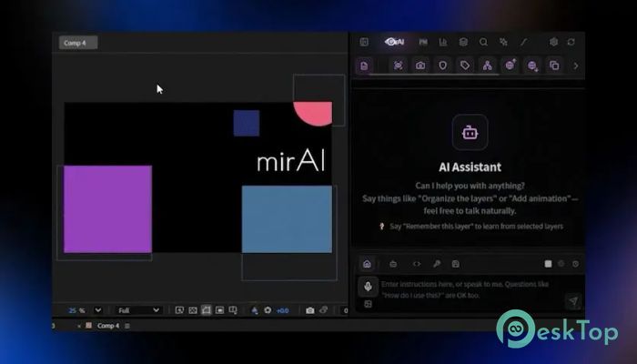Select the light blue rectangle shape
637x364 pixels.
[287, 219]
